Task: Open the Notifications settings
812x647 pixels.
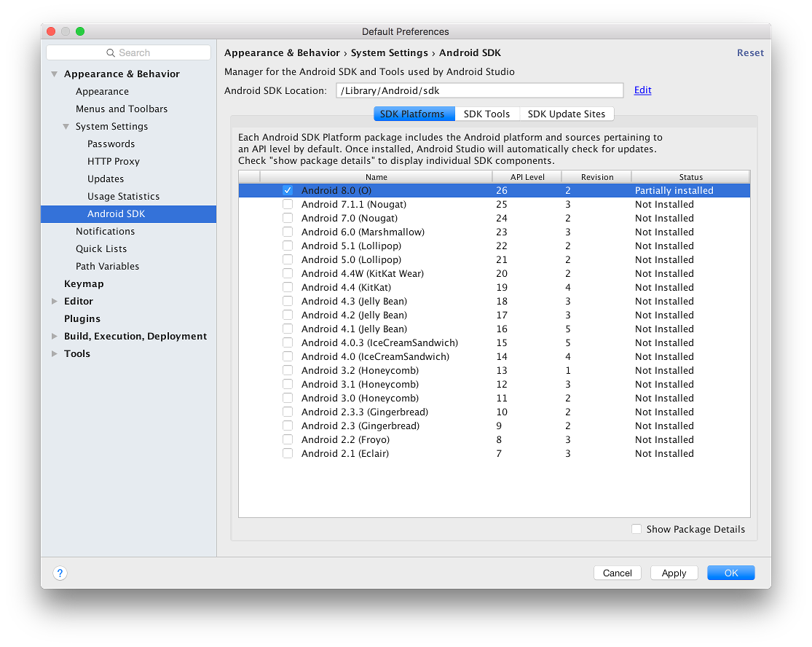Action: coord(105,232)
